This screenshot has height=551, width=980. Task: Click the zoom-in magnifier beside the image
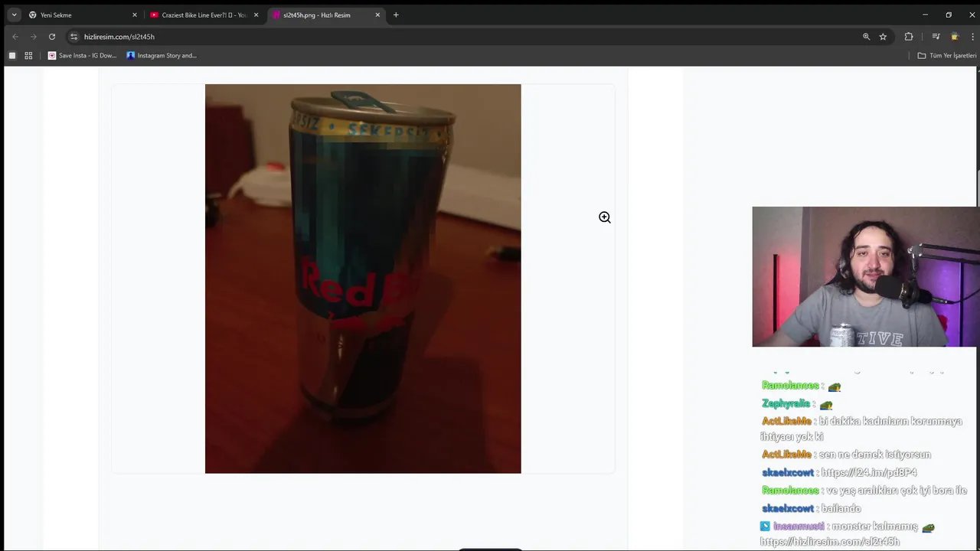605,217
